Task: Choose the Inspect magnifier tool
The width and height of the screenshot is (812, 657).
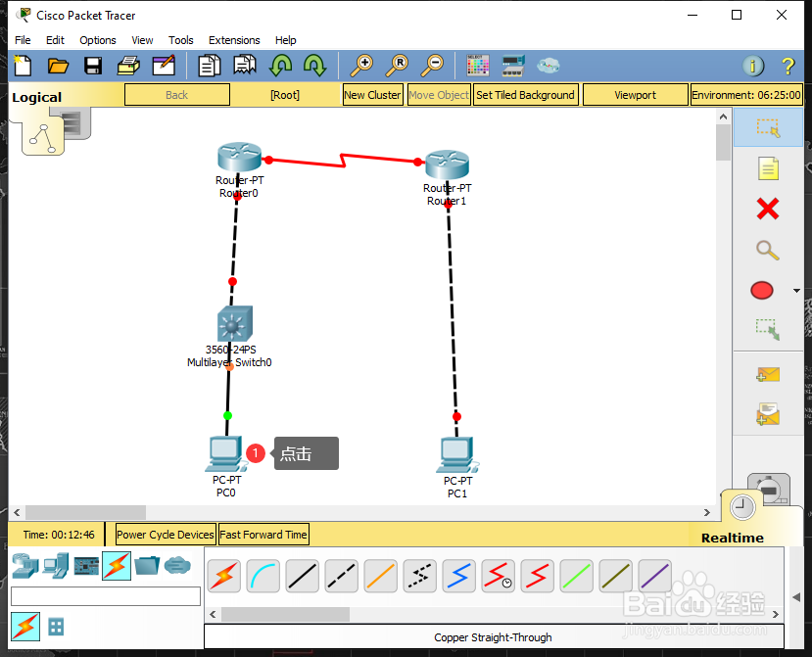Action: 768,250
